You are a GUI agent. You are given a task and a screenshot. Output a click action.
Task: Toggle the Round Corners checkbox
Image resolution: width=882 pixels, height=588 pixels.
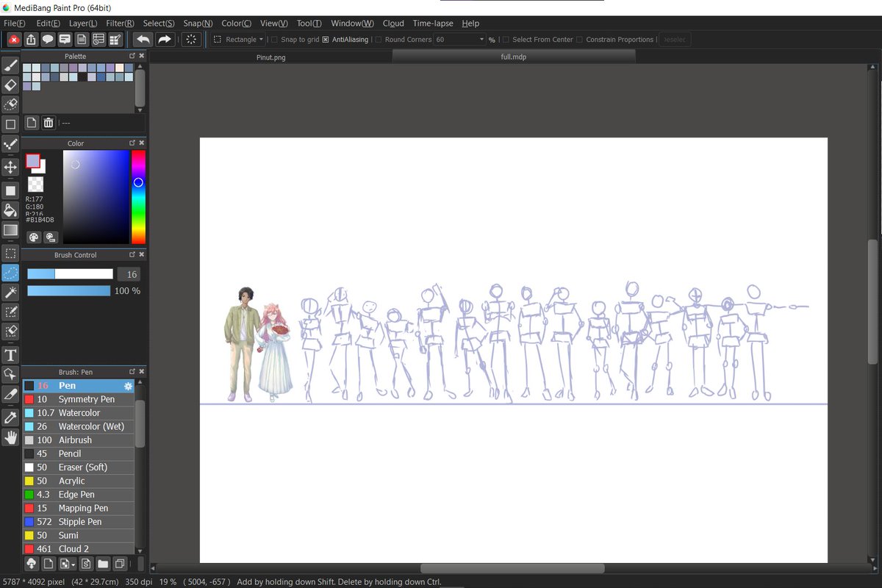[379, 40]
